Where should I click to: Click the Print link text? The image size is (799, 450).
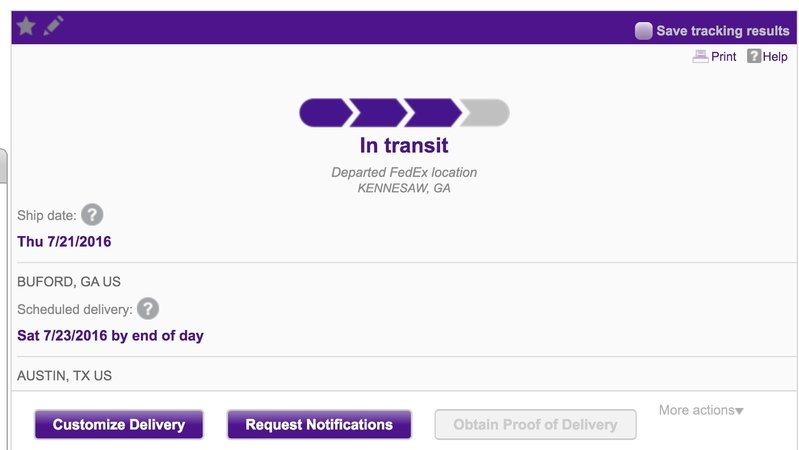coord(724,57)
